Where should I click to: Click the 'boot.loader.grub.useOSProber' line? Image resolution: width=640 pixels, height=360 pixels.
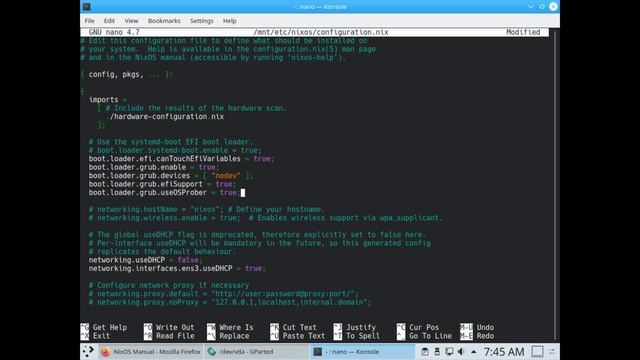tap(164, 193)
